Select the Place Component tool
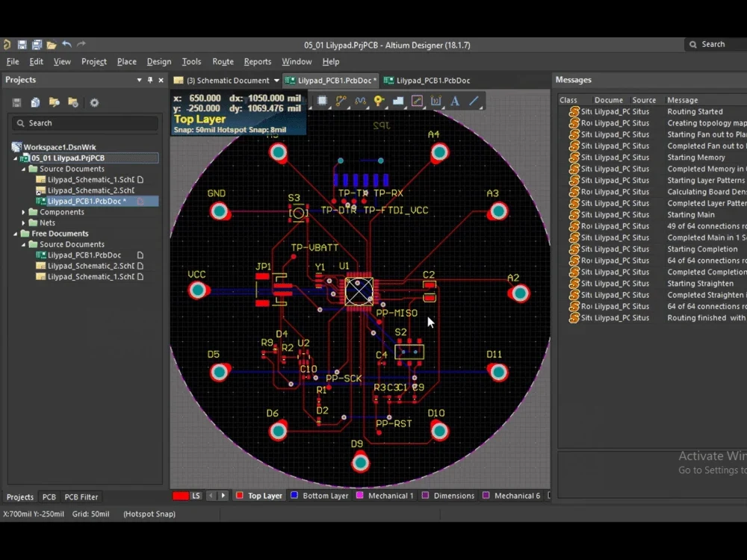This screenshot has height=560, width=747. (322, 99)
